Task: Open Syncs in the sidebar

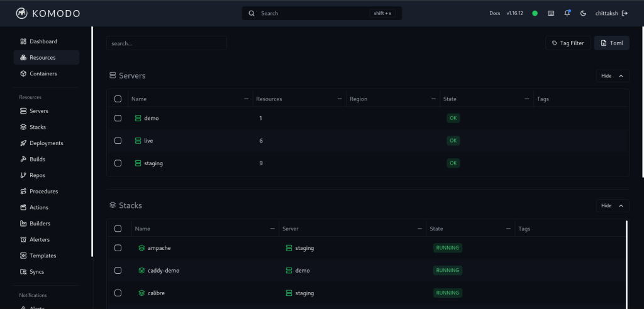Action: click(47, 272)
